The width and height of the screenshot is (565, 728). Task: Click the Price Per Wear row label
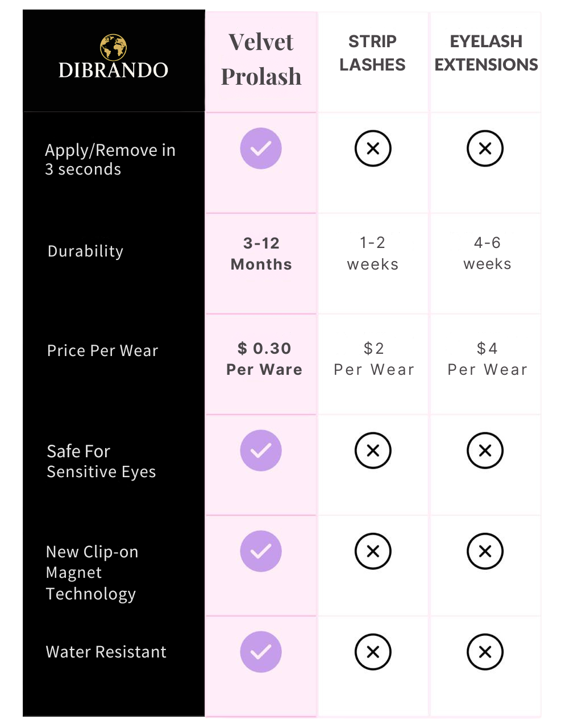click(x=102, y=351)
